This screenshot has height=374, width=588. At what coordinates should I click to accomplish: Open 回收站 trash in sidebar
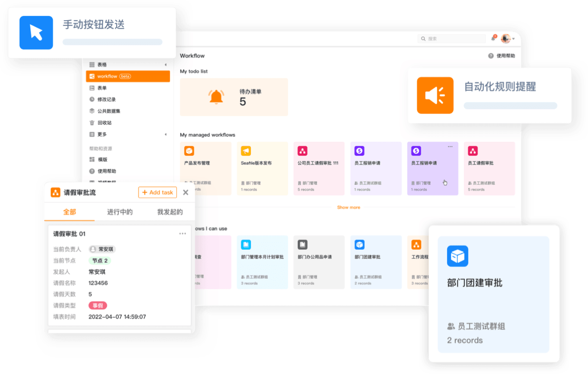coord(104,123)
